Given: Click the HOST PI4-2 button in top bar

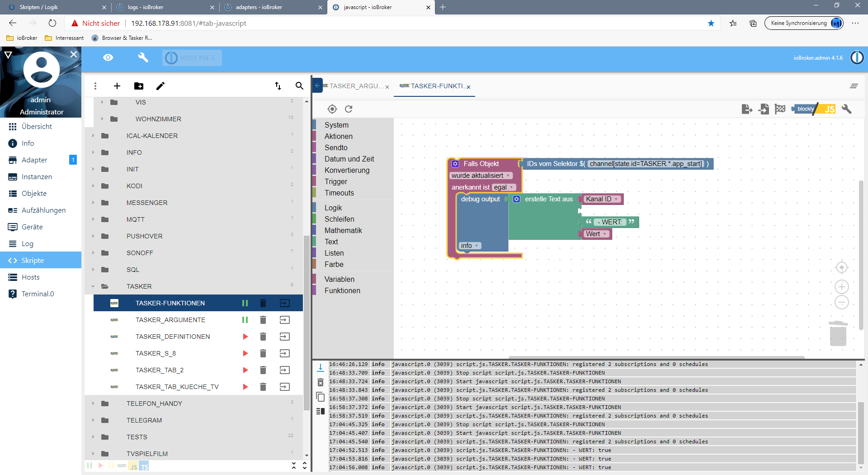Looking at the screenshot, I should click(192, 57).
